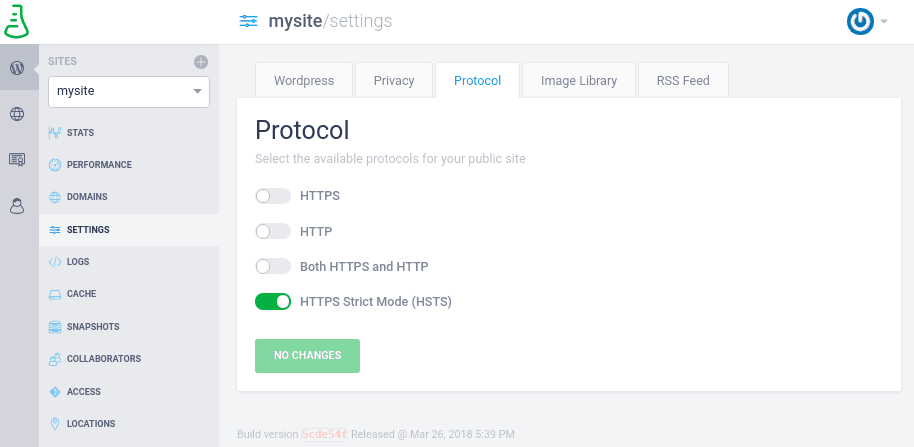Open the user profile icon in the left rail
The image size is (914, 447).
pos(17,206)
